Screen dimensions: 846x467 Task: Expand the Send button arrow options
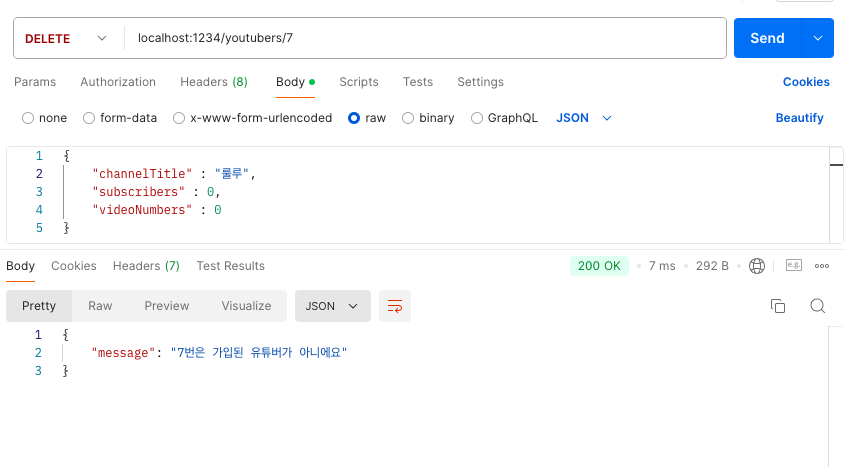[x=818, y=38]
